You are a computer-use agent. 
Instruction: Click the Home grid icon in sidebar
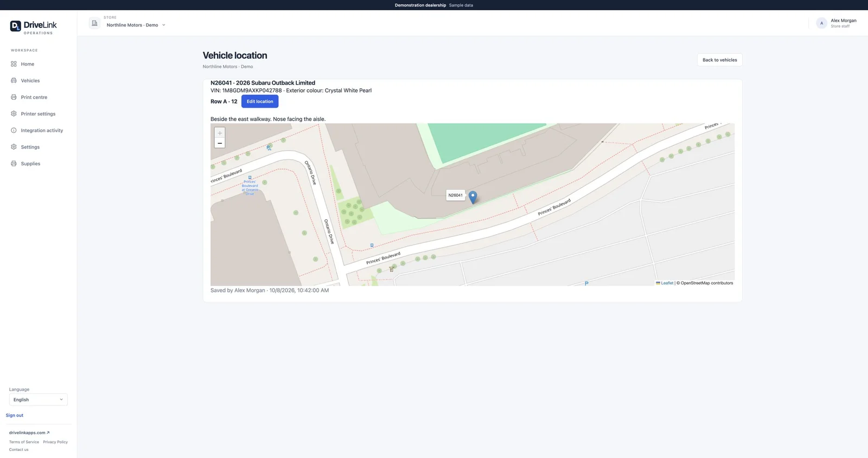(14, 64)
